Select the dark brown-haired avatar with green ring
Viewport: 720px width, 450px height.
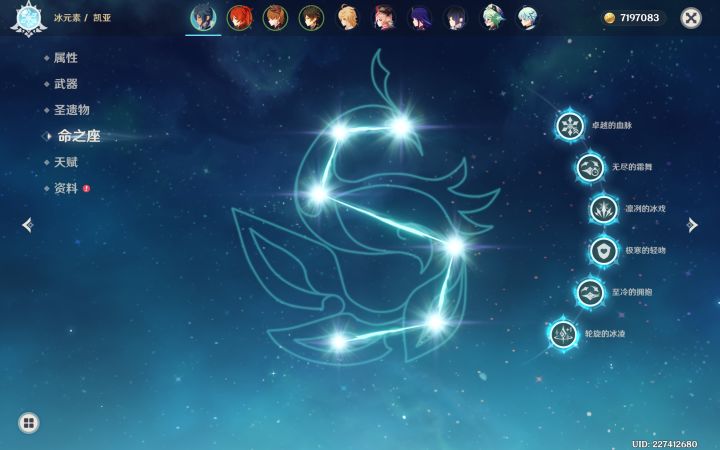click(311, 18)
